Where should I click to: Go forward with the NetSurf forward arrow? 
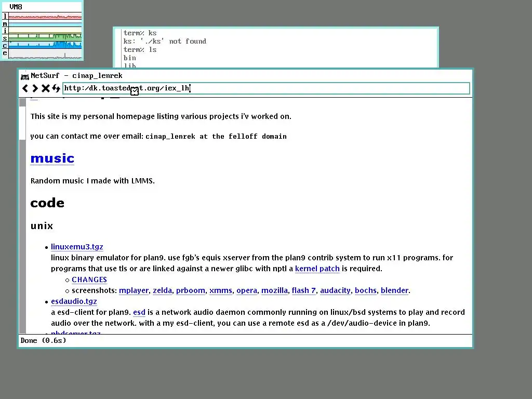pos(35,88)
